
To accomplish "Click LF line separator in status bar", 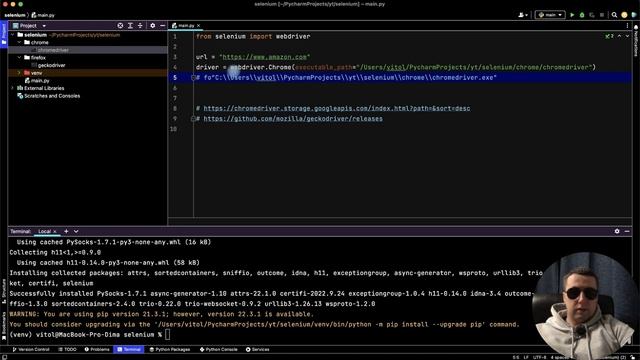I will [526, 357].
